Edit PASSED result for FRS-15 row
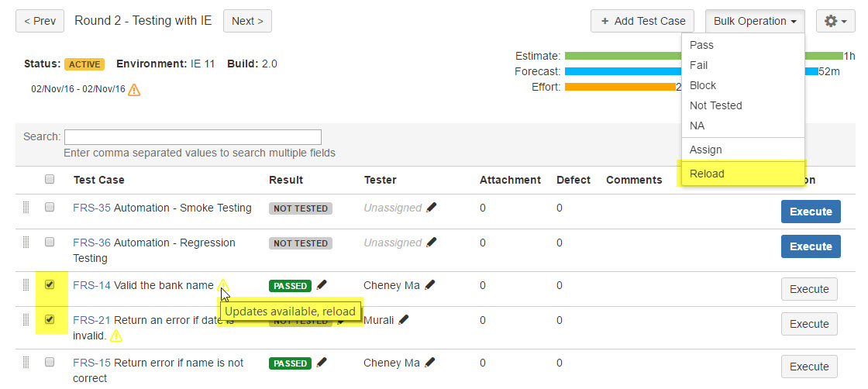The height and width of the screenshot is (389, 868). coord(322,363)
